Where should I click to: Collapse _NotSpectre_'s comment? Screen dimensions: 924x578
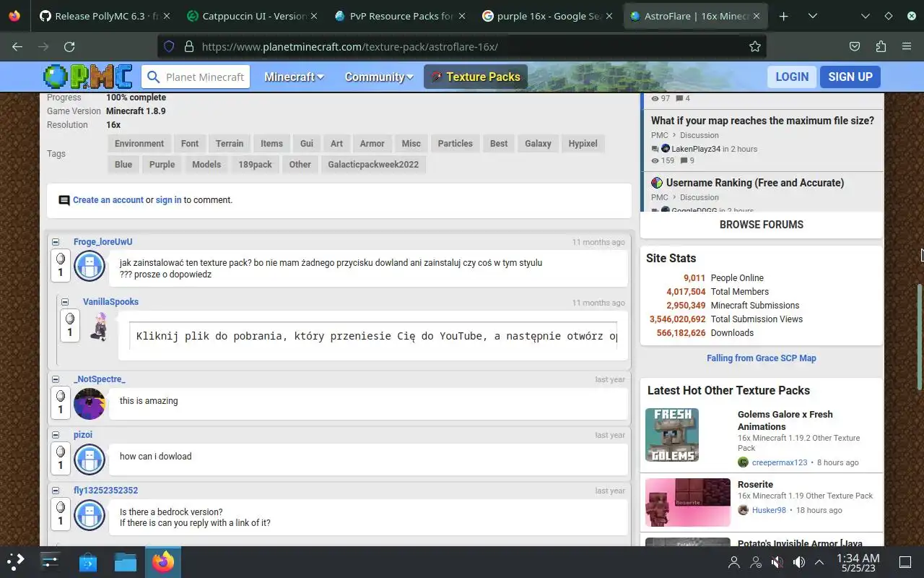point(56,379)
